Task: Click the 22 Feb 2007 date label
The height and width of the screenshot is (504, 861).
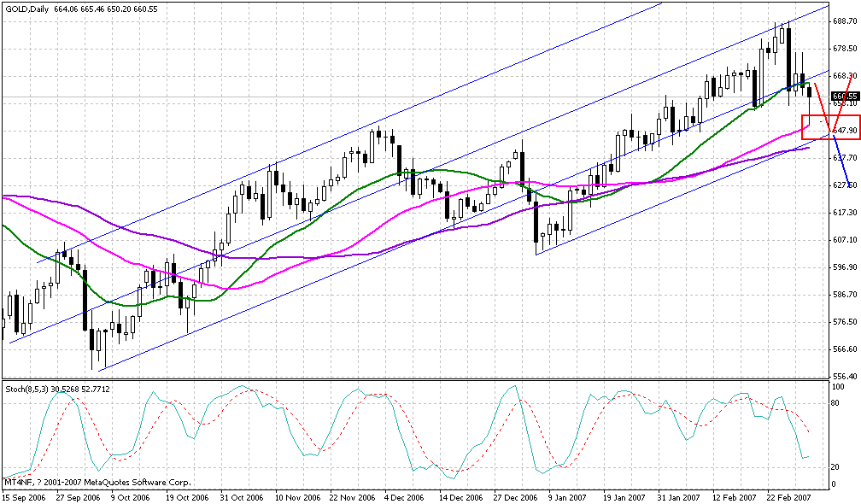Action: pos(789,497)
